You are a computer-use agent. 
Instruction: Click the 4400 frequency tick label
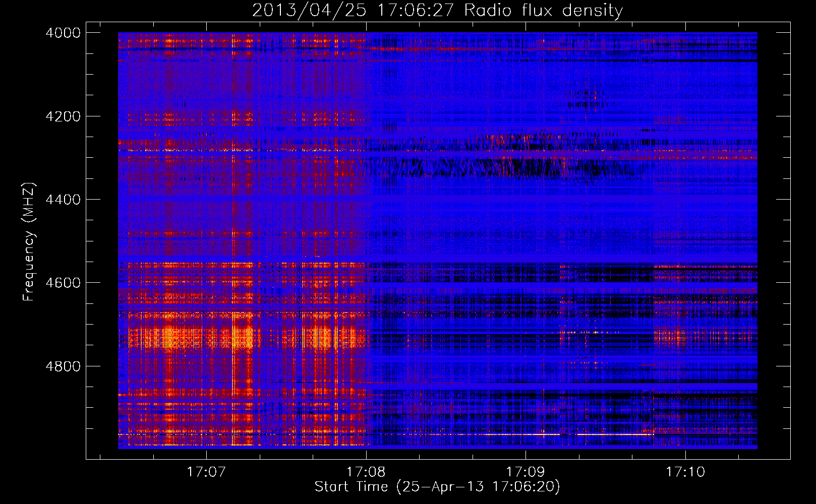[x=63, y=200]
